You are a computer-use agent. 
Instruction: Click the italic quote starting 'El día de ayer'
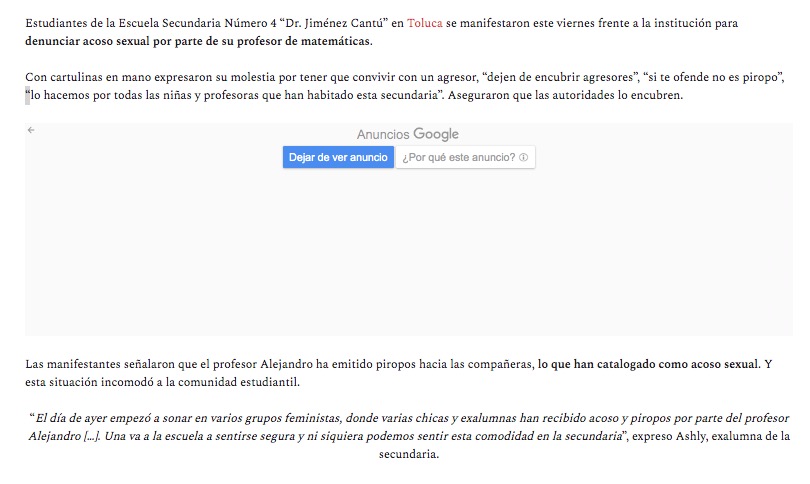408,427
